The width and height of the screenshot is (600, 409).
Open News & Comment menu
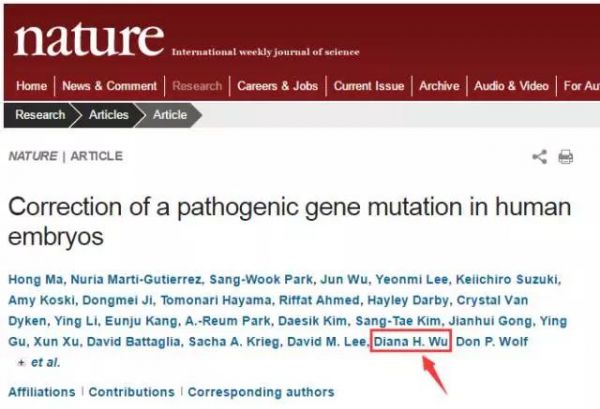pyautogui.click(x=109, y=86)
